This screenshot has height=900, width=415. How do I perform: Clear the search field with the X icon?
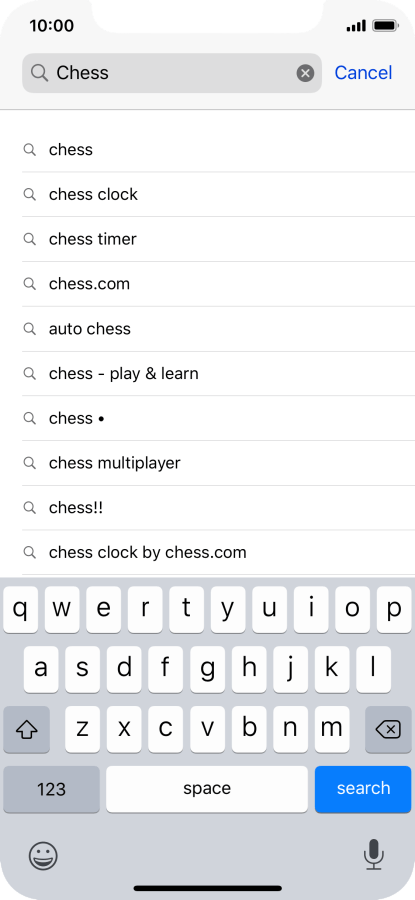305,73
